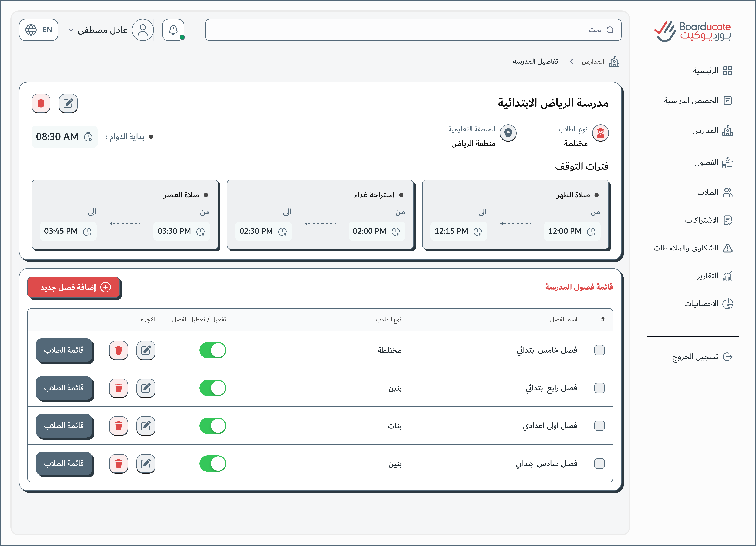The image size is (756, 546).
Task: Delete the فصل رابع ابتدائي row
Action: [119, 388]
